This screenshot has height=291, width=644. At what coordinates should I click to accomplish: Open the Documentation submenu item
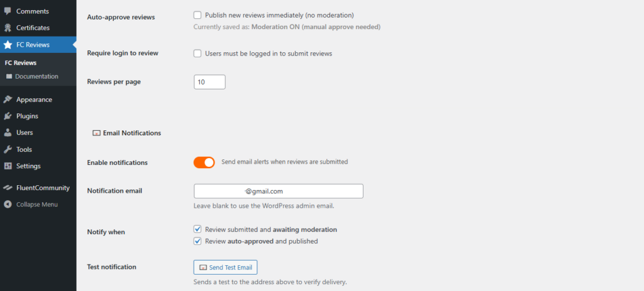pyautogui.click(x=36, y=77)
